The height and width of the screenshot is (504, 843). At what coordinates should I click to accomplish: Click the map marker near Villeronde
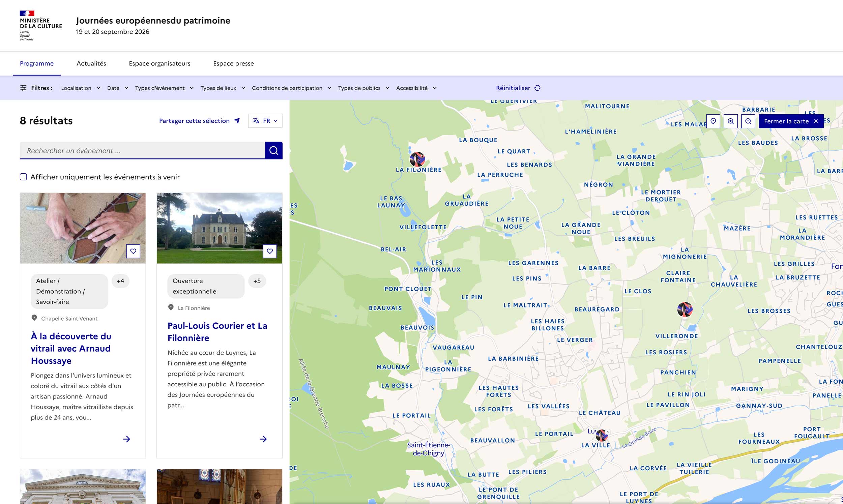click(x=685, y=309)
